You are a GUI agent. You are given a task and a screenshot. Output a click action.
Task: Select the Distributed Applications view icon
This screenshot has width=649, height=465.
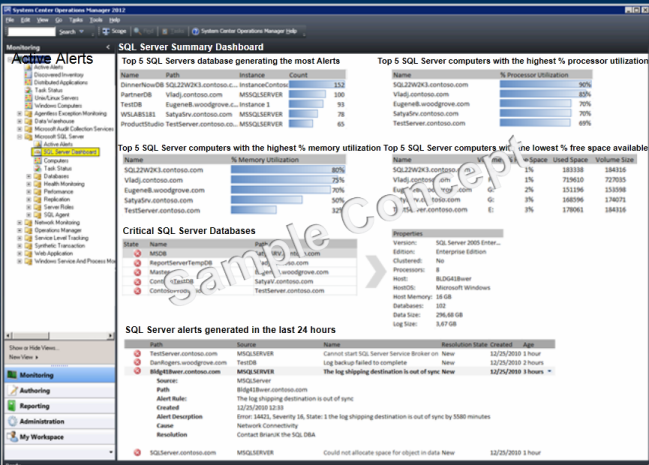tap(28, 82)
